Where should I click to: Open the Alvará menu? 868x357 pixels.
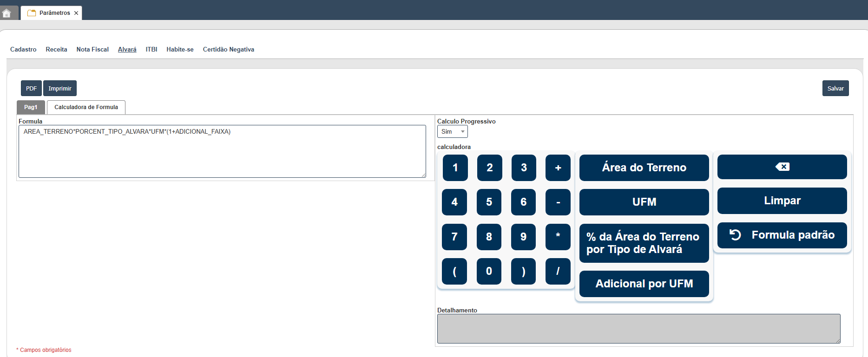click(127, 49)
